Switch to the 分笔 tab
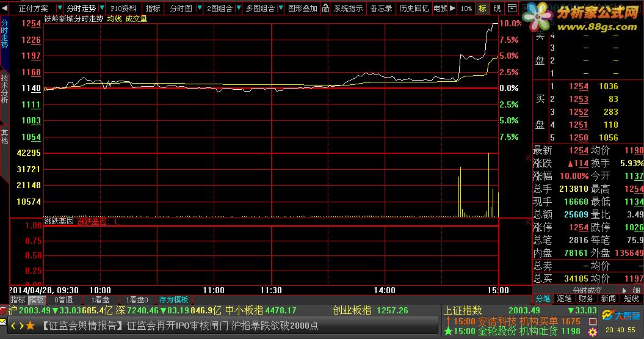The image size is (644, 339). (x=543, y=299)
